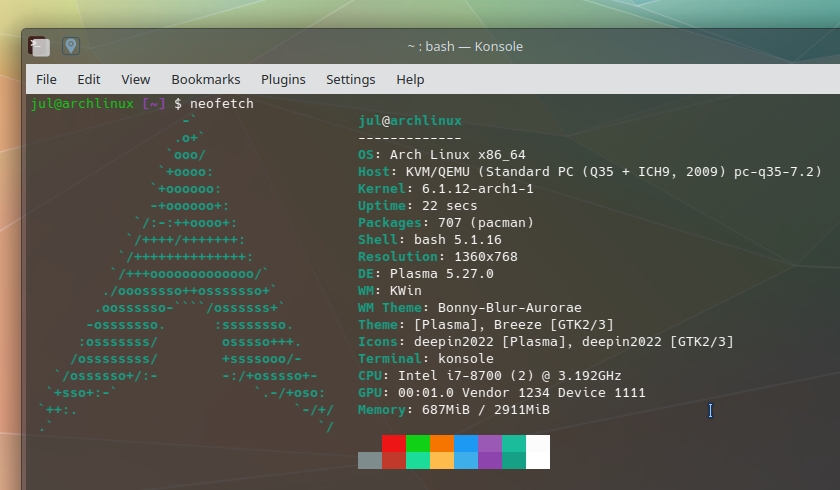
Task: Show the Help menu
Action: point(410,80)
